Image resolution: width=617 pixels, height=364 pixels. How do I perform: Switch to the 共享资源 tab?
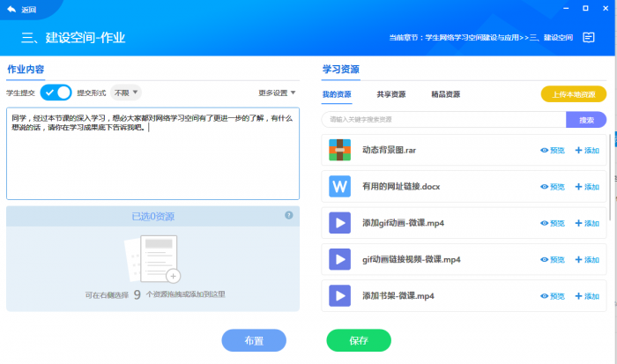[x=390, y=94]
